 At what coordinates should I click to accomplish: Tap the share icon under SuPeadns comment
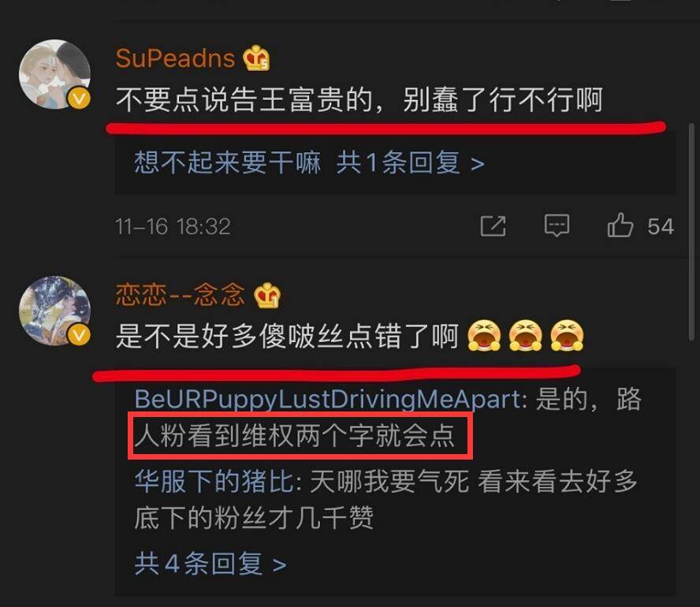tap(493, 226)
